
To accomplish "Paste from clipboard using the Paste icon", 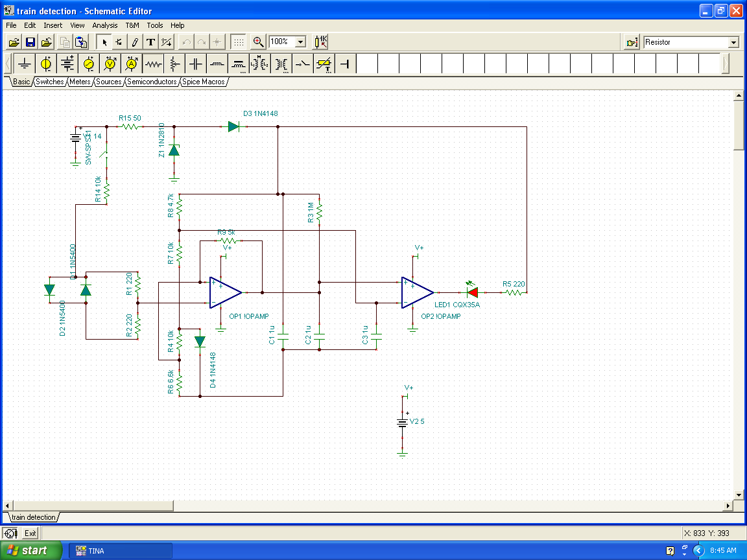I will click(x=82, y=42).
